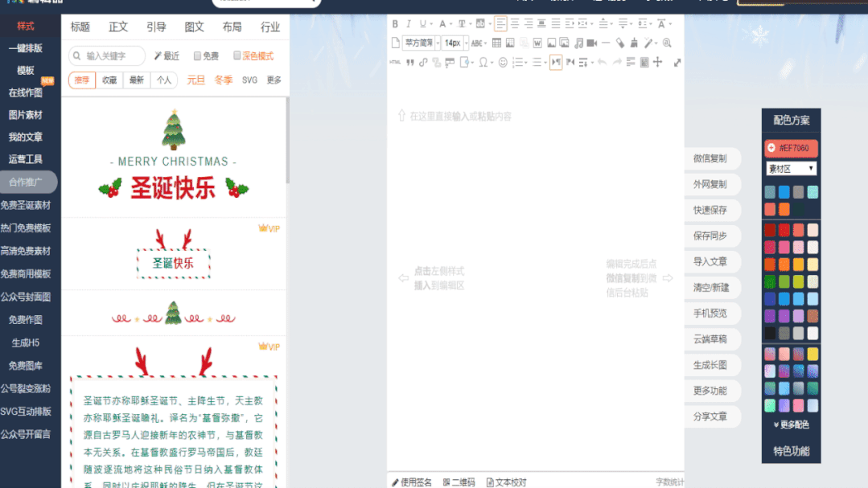
Task: Click the insert video camera icon
Action: click(592, 43)
